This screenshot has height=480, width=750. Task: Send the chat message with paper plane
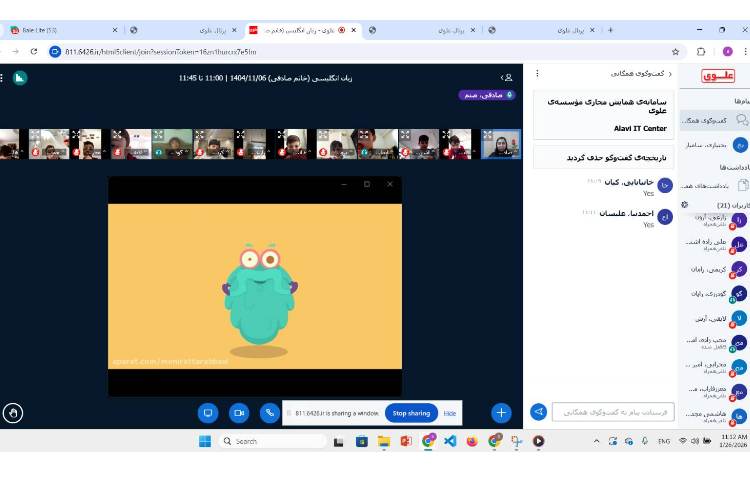point(539,412)
